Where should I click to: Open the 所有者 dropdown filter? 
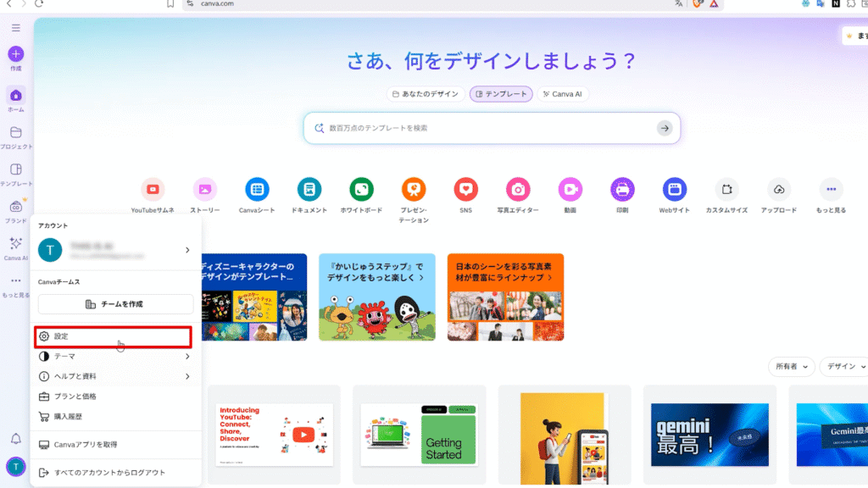(791, 367)
